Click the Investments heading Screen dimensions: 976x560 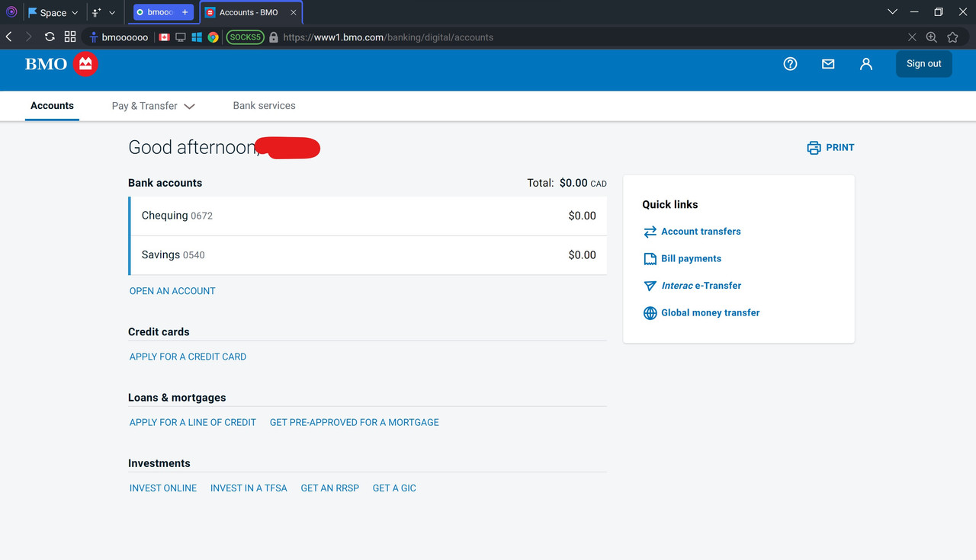[x=159, y=463]
